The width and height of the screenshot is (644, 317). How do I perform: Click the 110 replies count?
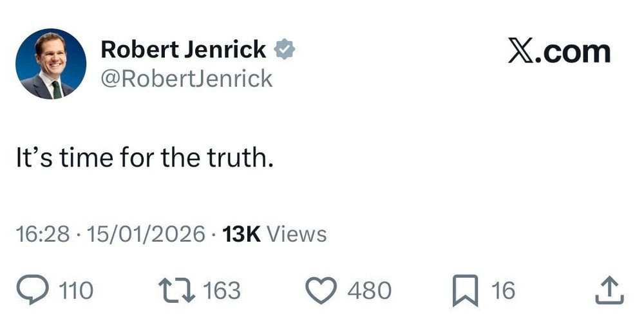(76, 291)
